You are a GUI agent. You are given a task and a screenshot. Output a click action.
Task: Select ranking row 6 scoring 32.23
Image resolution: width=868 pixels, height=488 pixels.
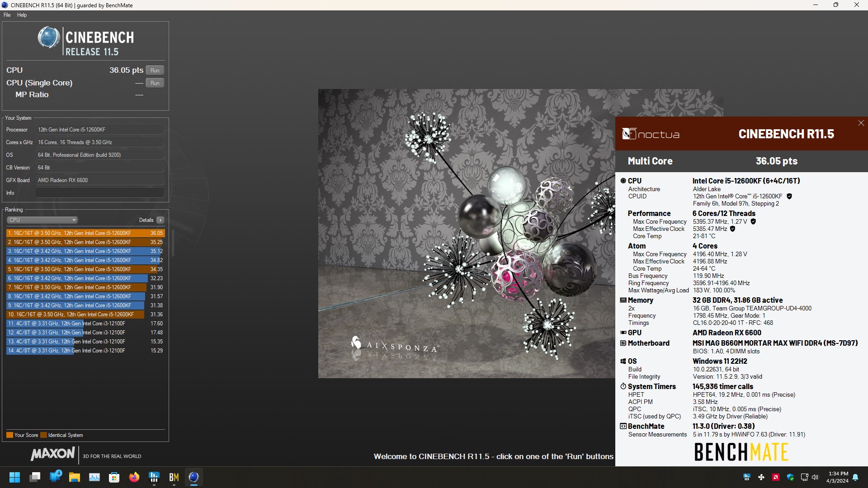[x=85, y=278]
